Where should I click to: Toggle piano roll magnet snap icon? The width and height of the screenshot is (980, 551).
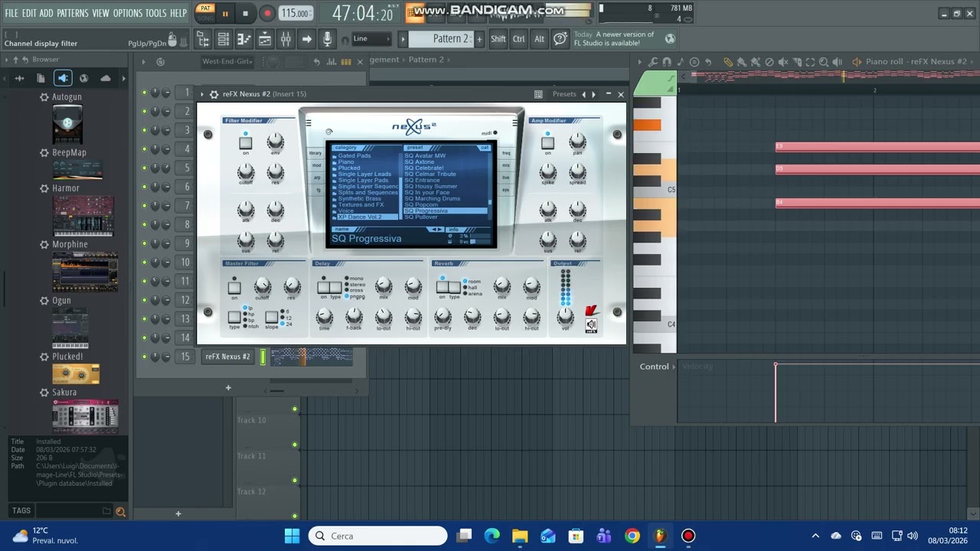click(x=667, y=62)
